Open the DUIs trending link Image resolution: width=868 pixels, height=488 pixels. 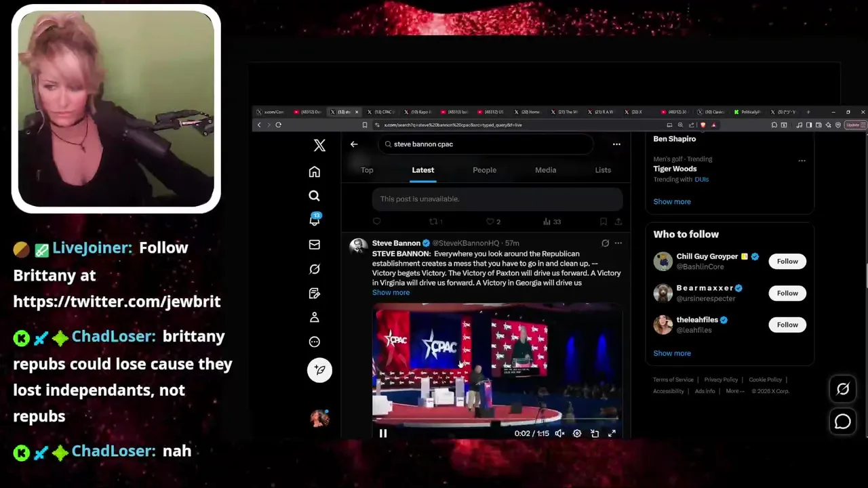tap(701, 180)
